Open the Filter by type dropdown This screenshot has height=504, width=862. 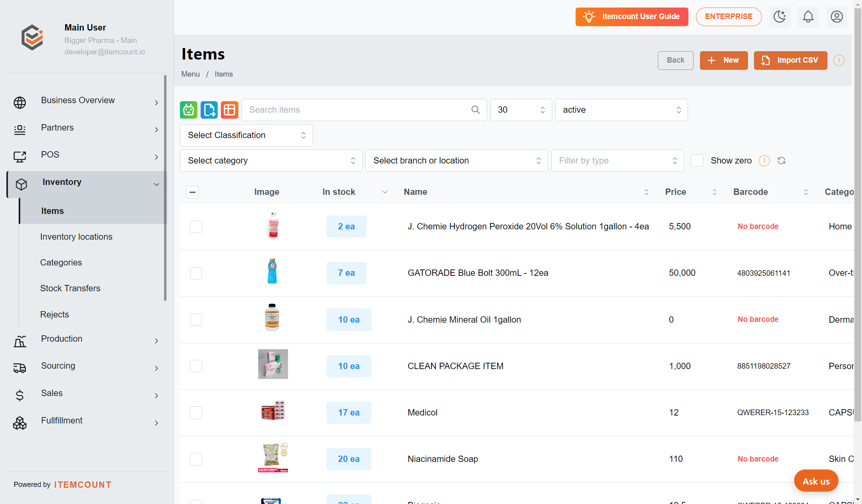pos(617,161)
